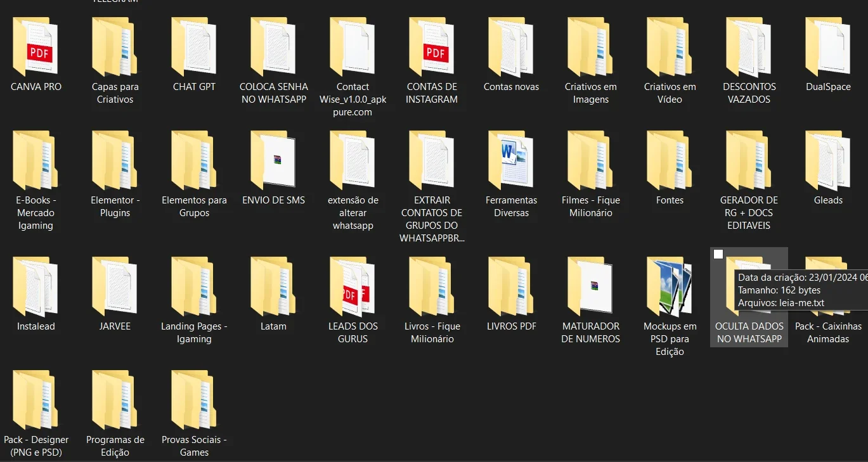Click the Latam name label

pyautogui.click(x=273, y=326)
